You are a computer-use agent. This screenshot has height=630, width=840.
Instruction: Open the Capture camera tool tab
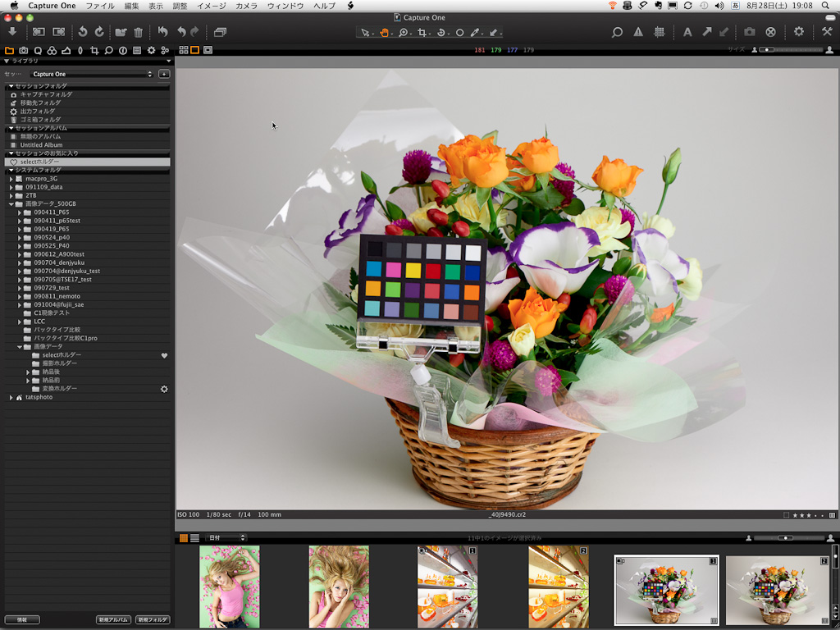pyautogui.click(x=23, y=51)
